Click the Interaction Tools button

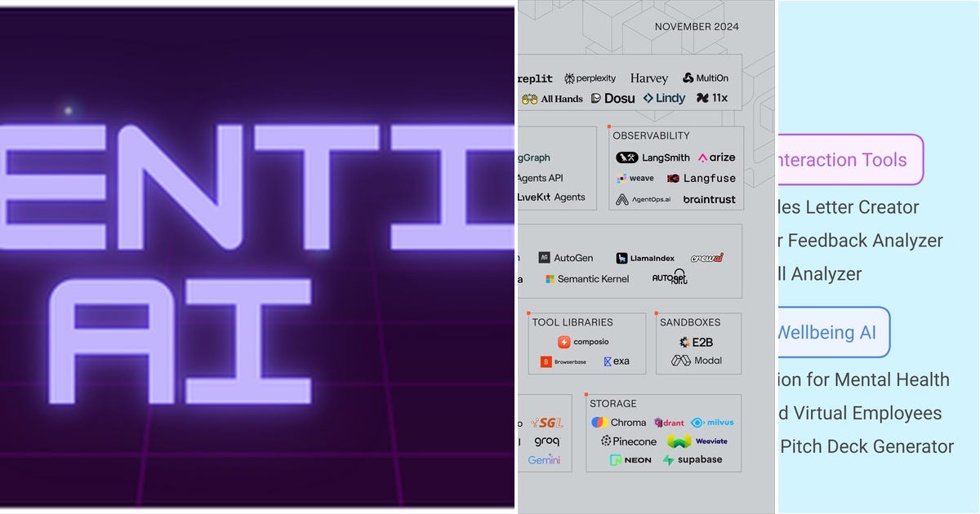click(844, 160)
